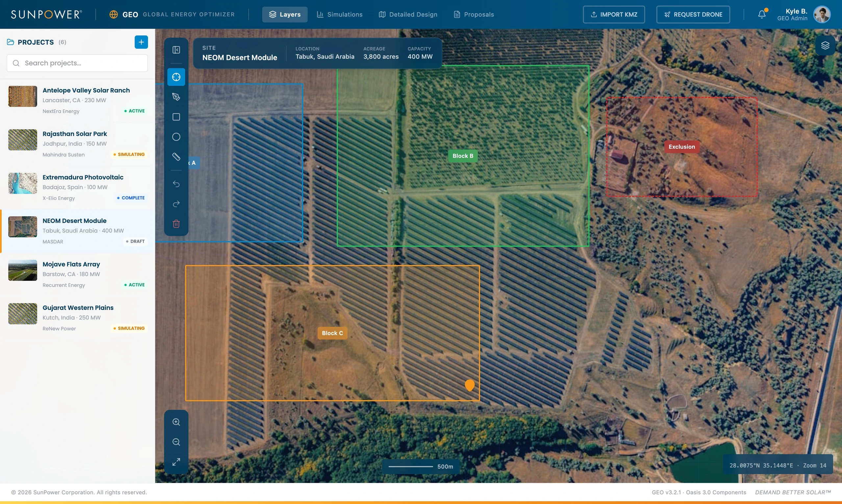The width and height of the screenshot is (842, 504).
Task: Select the circle shape tool
Action: (x=176, y=137)
